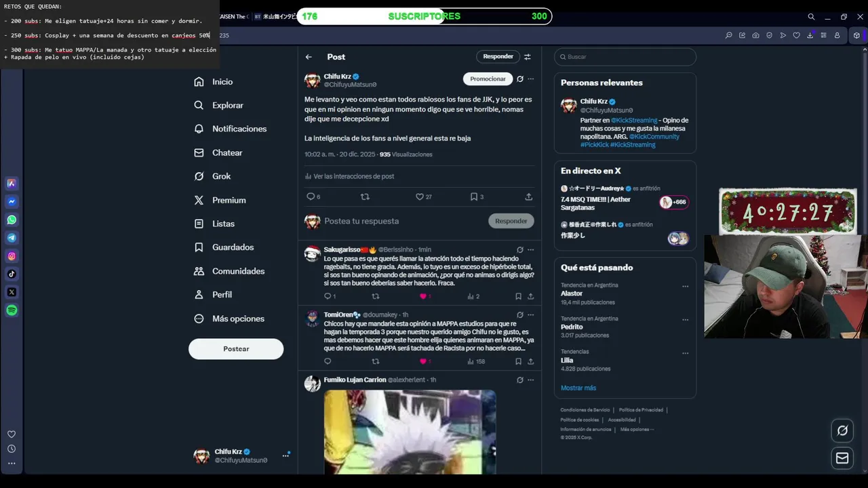Viewport: 868px width, 488px height.
Task: Open the floating Grok button at bottom right
Action: point(842,430)
